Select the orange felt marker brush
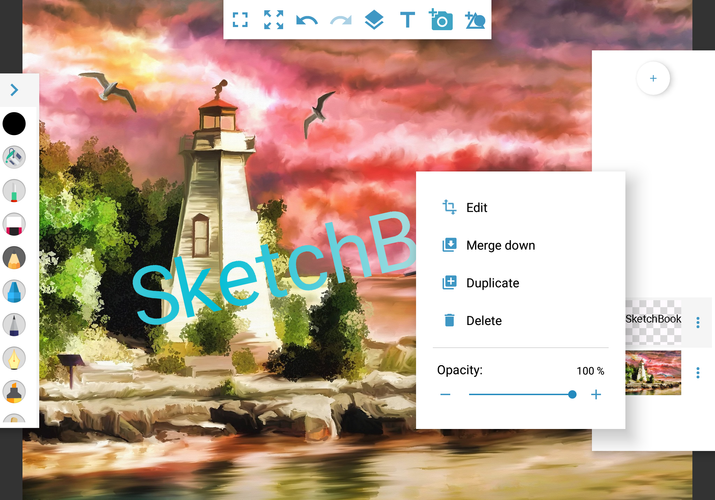This screenshot has width=715, height=500. click(x=14, y=392)
